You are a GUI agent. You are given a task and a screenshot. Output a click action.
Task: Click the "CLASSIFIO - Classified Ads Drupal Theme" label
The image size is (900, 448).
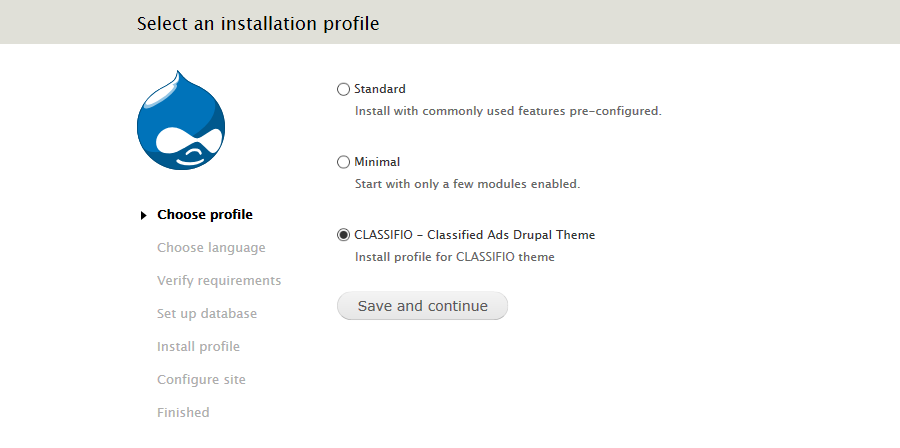474,235
